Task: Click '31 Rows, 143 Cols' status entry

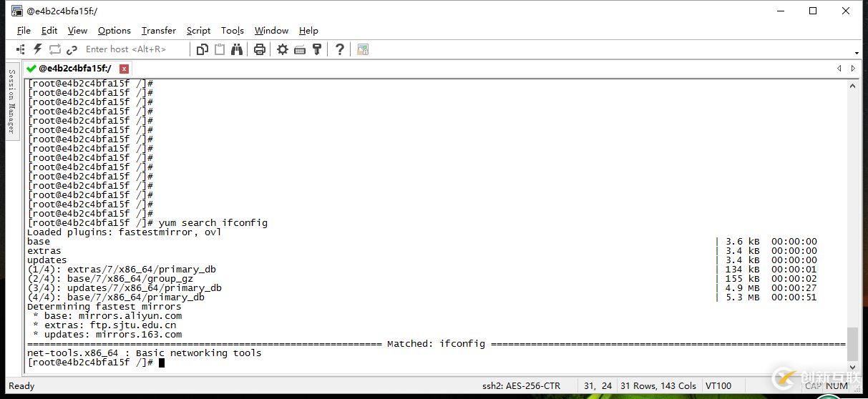Action: 658,386
